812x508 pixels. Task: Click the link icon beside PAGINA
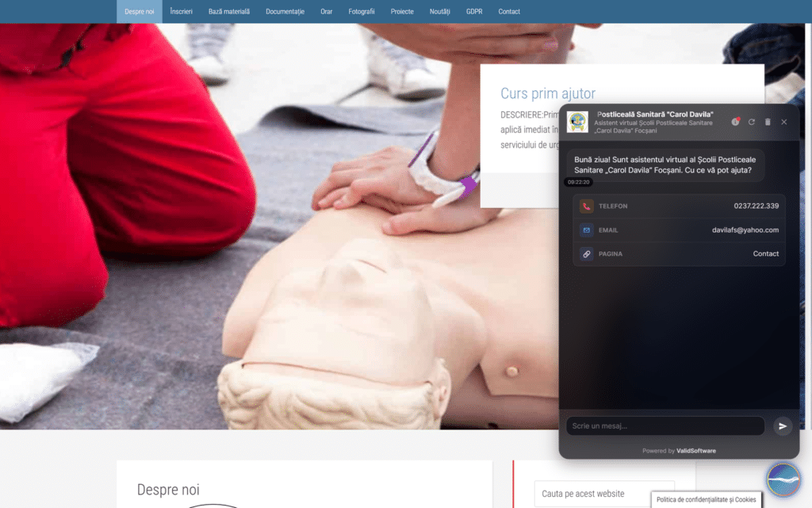point(586,254)
